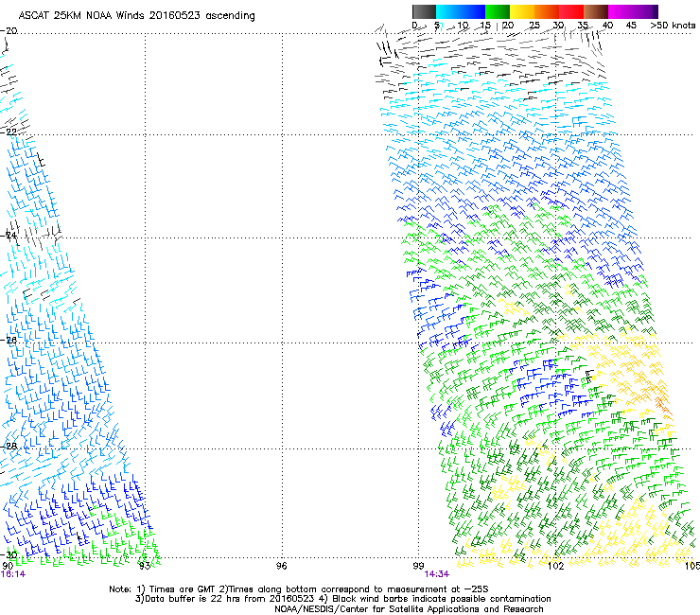Click the NOAA/NESDIS Center credit line
This screenshot has width=700, height=615.
coord(409,609)
